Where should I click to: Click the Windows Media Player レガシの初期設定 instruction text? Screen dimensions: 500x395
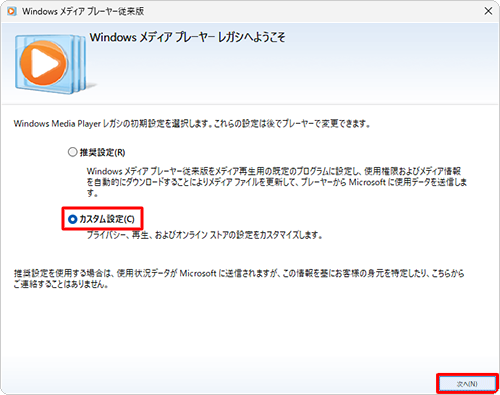pos(192,124)
